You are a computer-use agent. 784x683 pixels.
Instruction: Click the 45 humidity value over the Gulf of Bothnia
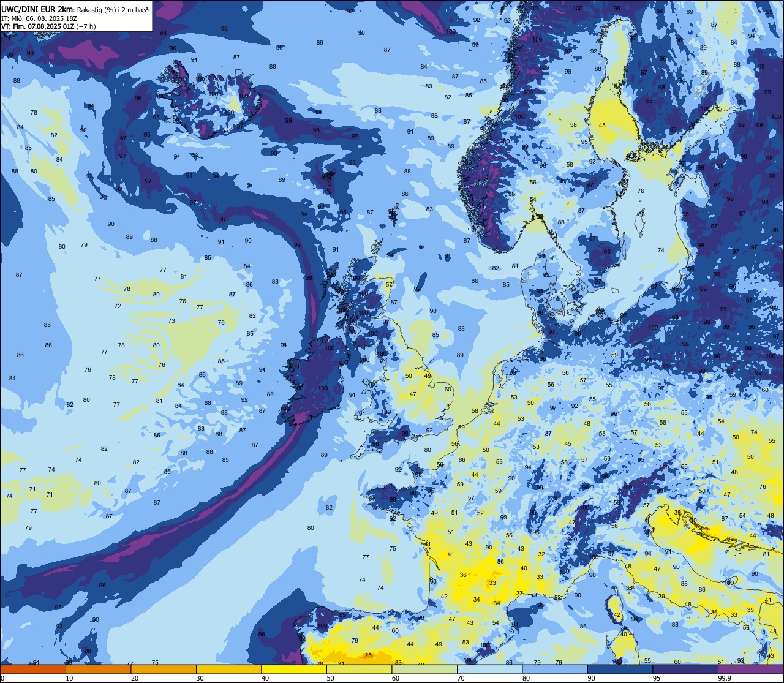pyautogui.click(x=602, y=125)
